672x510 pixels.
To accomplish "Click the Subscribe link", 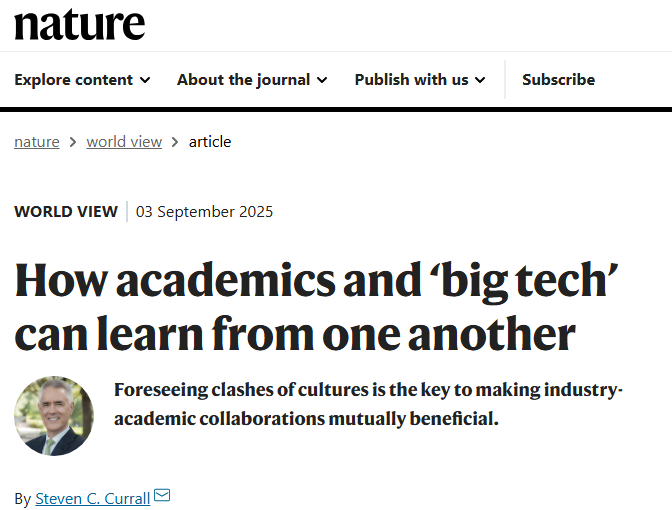I will coord(558,80).
